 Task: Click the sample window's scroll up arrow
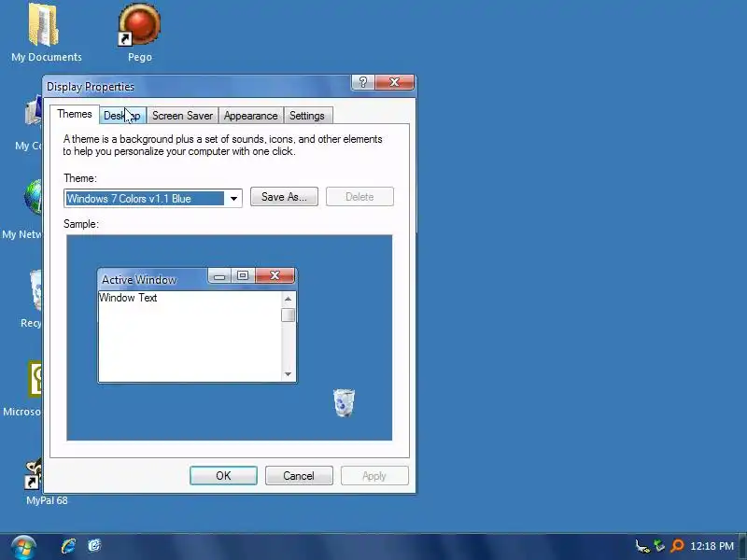pyautogui.click(x=288, y=299)
